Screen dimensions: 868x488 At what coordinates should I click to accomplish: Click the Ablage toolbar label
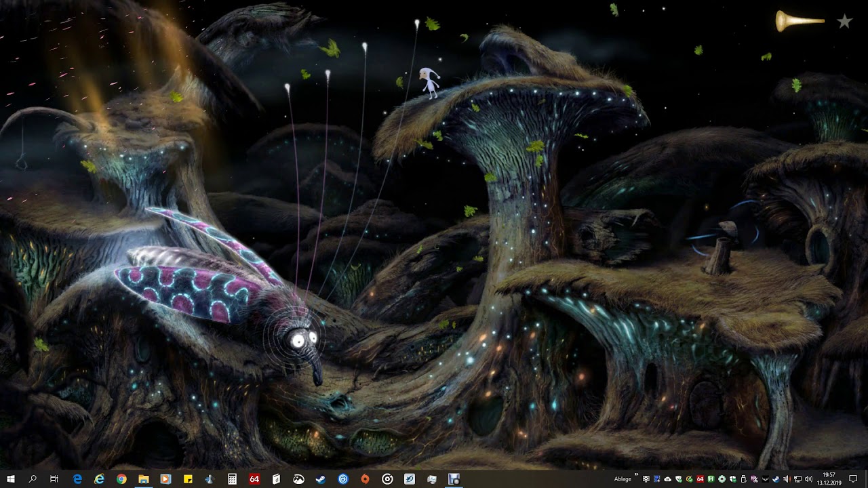point(623,479)
